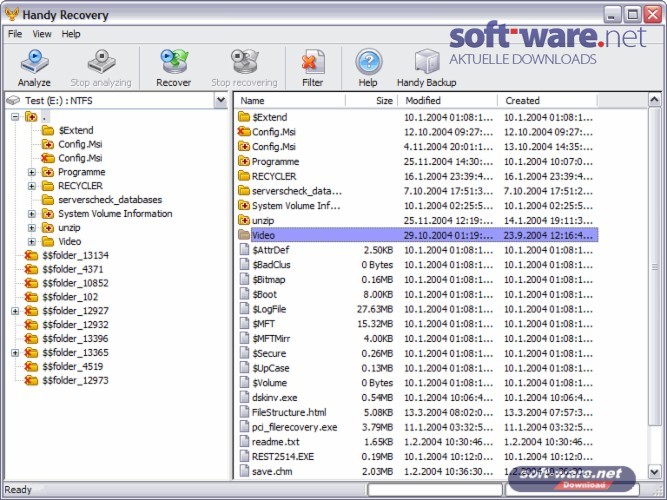Expand the Programme tree node
Image resolution: width=667 pixels, height=500 pixels.
click(x=31, y=172)
